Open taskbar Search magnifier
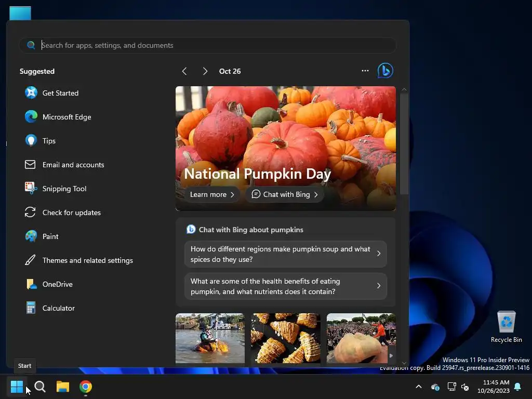This screenshot has width=532, height=399. click(40, 387)
